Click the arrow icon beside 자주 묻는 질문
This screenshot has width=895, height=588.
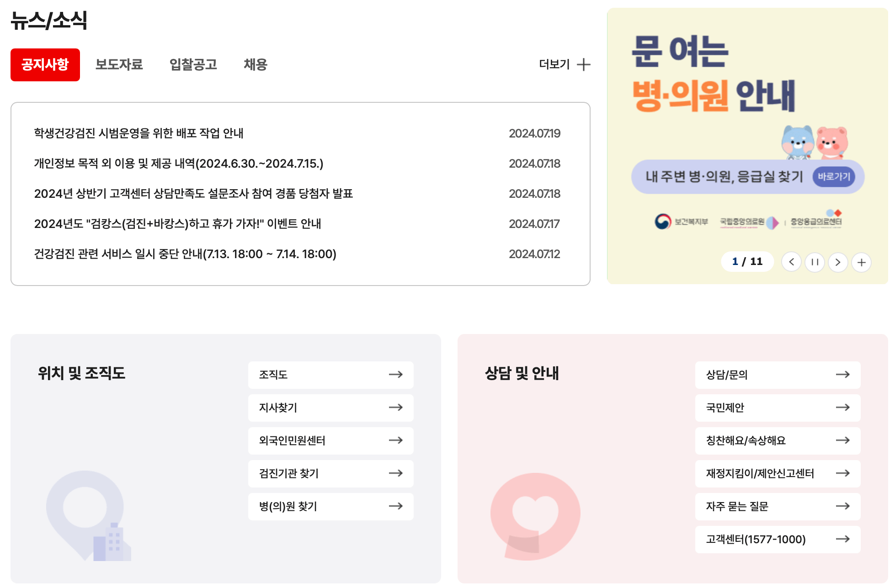click(x=843, y=506)
